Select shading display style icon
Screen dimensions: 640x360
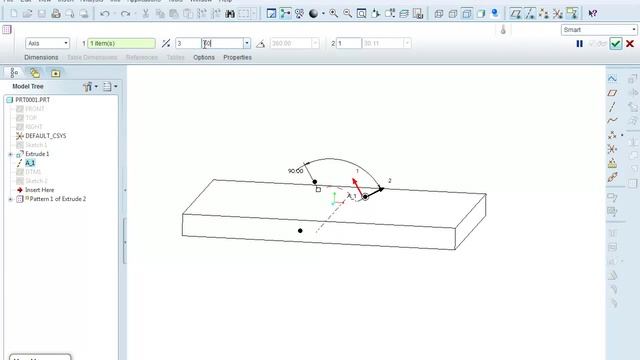click(480, 14)
